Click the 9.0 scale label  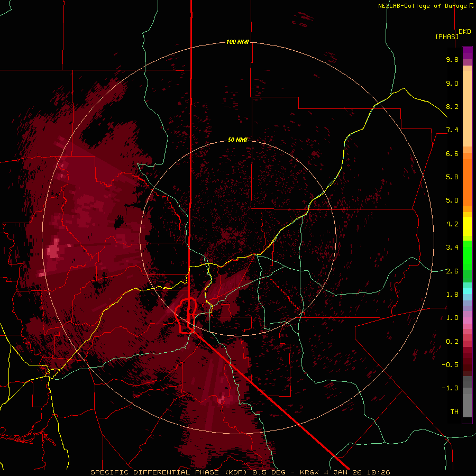[452, 83]
